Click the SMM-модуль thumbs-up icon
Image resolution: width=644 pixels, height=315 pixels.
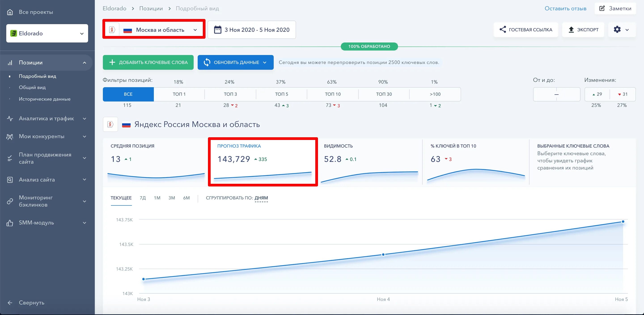click(10, 223)
